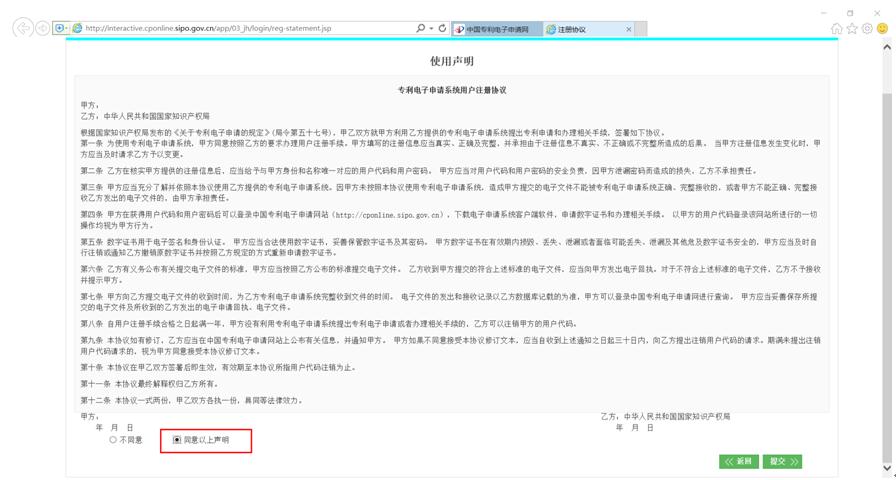This screenshot has height=480, width=896.
Task: Click the address bar search magnifier
Action: click(x=421, y=29)
